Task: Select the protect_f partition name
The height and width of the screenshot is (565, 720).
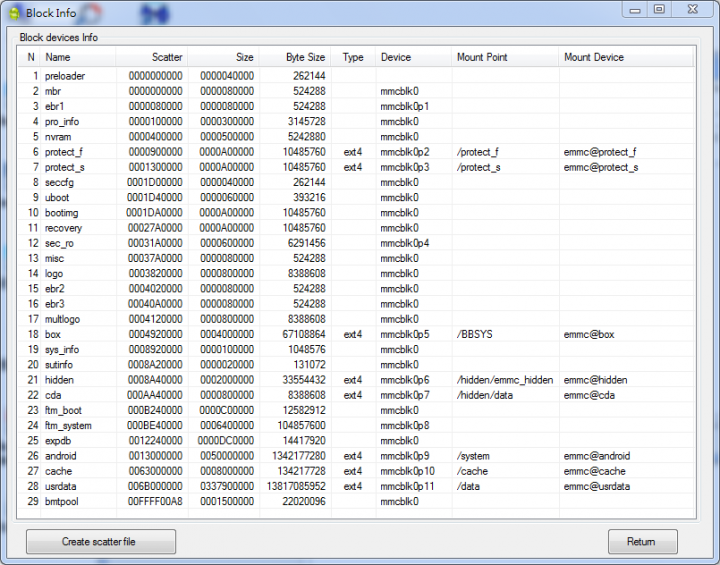Action: tap(64, 152)
